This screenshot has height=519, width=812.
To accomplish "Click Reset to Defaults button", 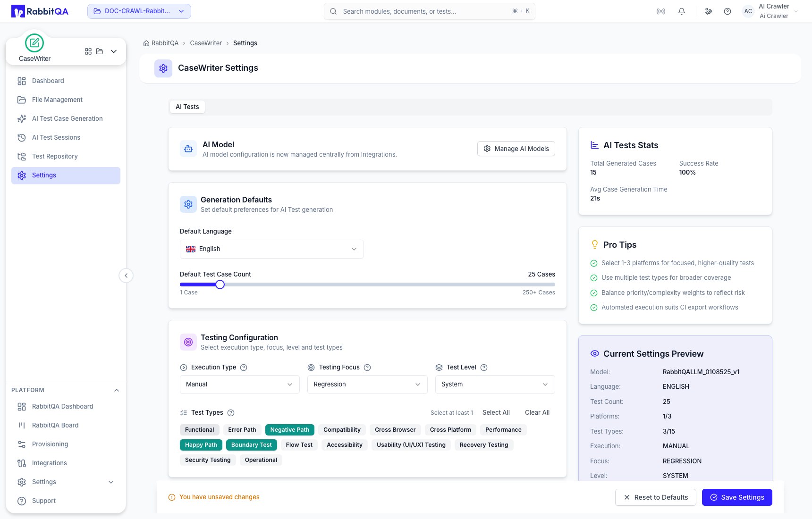I will (x=655, y=497).
